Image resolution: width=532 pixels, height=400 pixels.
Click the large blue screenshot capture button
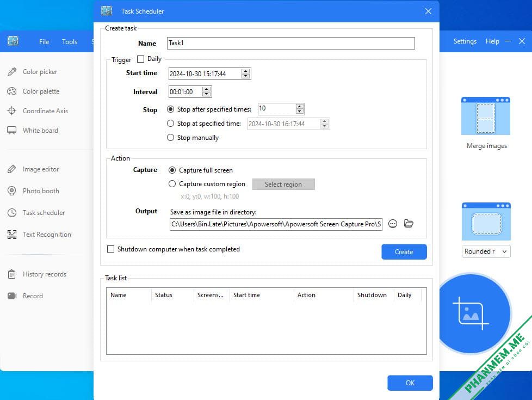472,313
